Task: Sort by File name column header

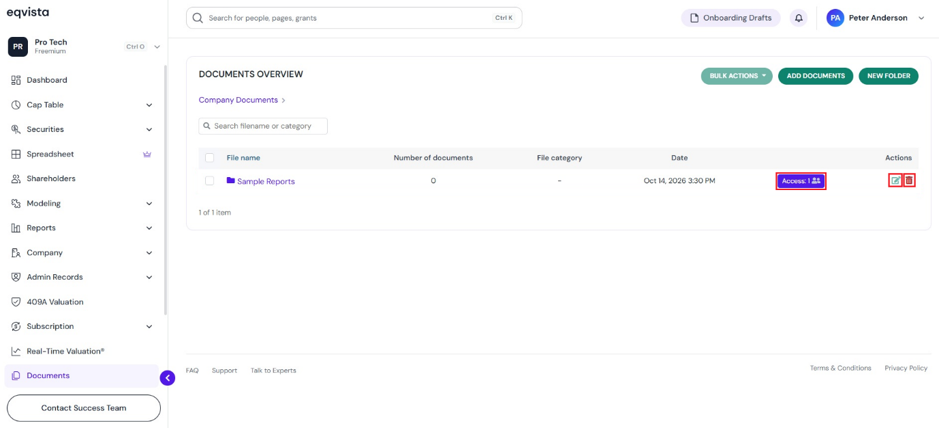Action: point(243,158)
